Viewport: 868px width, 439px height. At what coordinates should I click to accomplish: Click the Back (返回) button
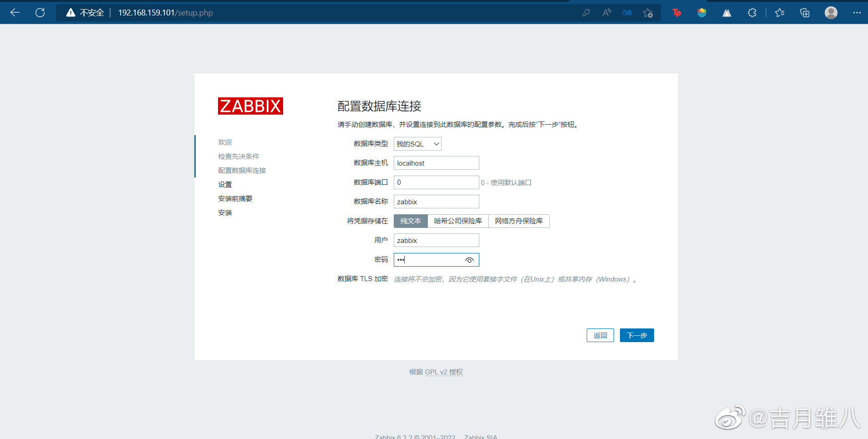(x=600, y=335)
